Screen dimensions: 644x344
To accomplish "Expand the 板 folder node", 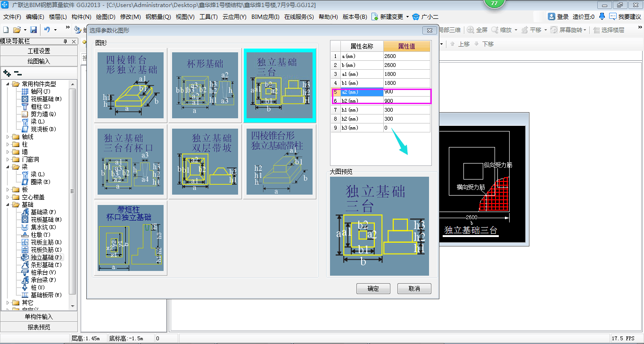I will pos(8,189).
